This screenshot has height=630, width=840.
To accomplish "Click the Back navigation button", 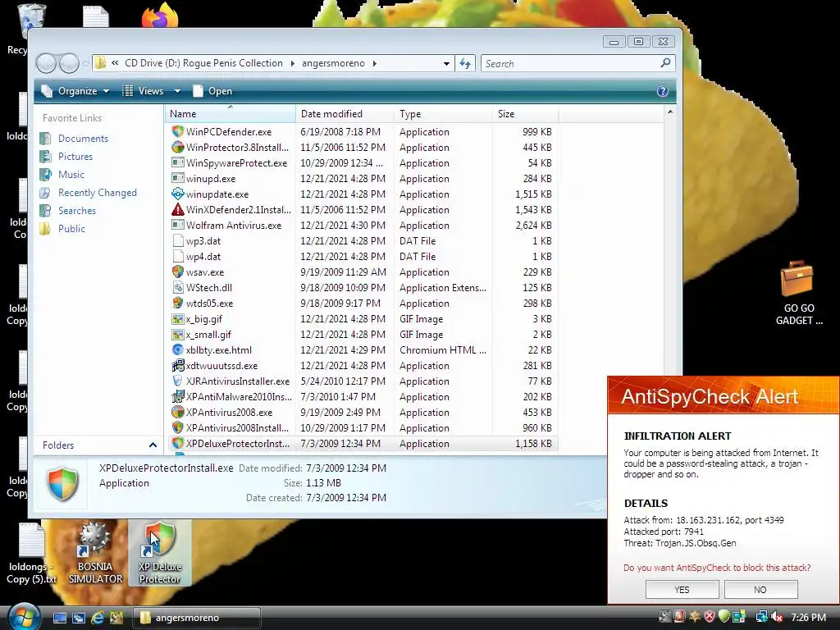I will (x=47, y=64).
